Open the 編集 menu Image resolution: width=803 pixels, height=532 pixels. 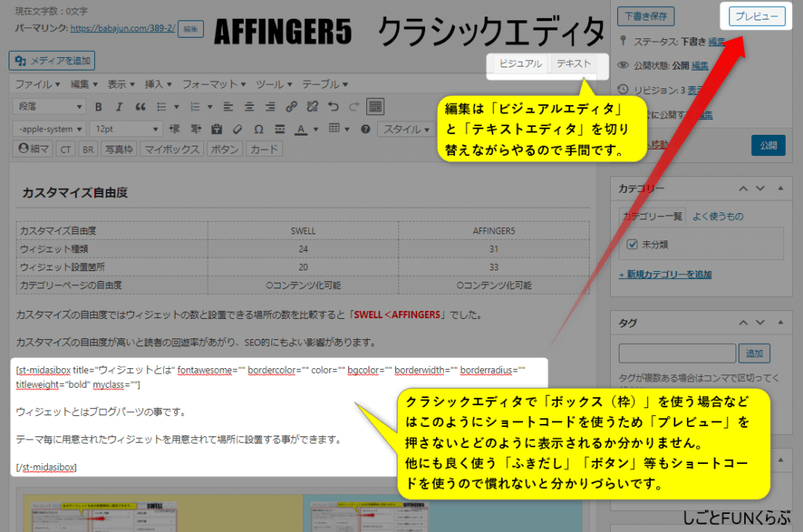pyautogui.click(x=84, y=85)
